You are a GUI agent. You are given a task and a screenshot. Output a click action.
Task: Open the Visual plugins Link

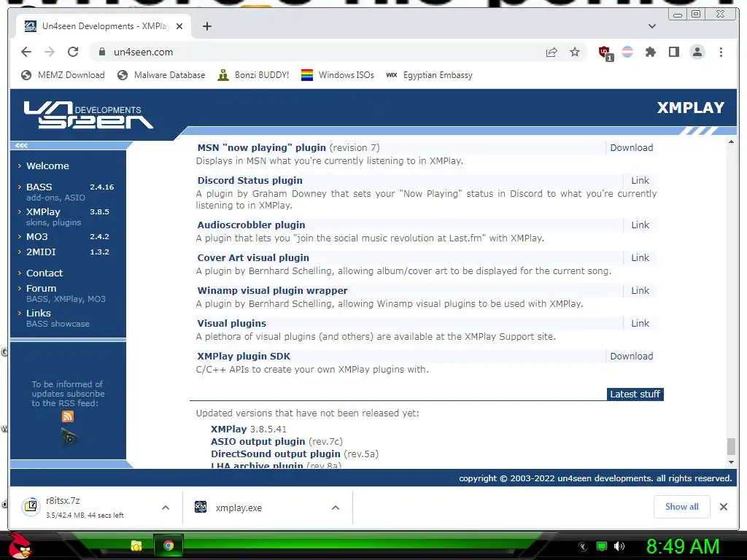(640, 323)
